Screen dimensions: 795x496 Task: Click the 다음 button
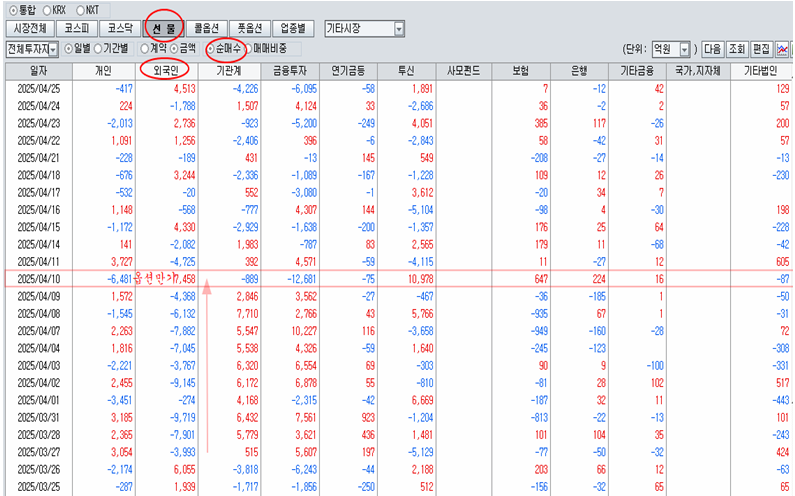click(x=711, y=48)
